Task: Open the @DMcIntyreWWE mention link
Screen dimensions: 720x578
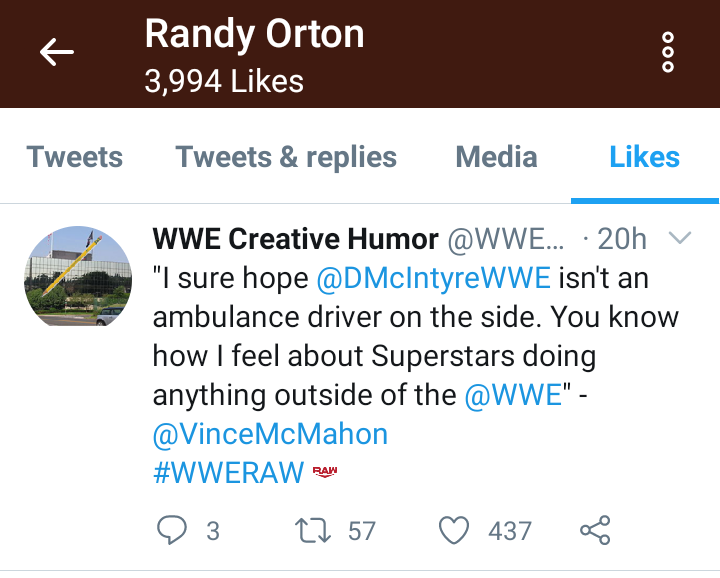Action: [432, 280]
